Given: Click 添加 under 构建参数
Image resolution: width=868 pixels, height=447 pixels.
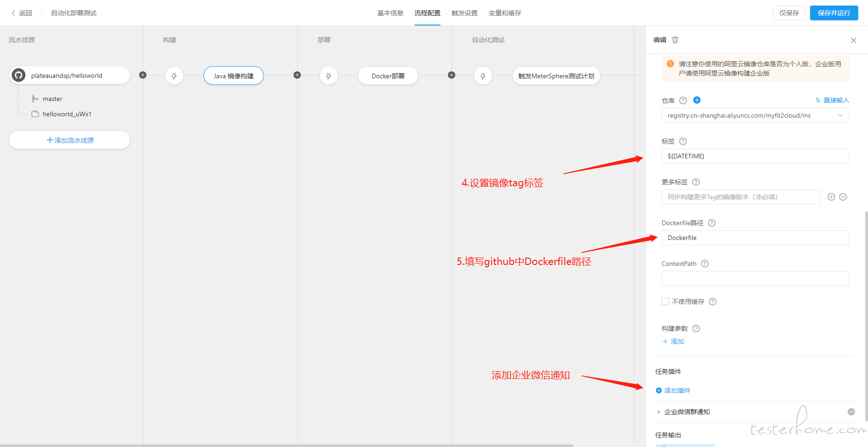Looking at the screenshot, I should tap(673, 341).
